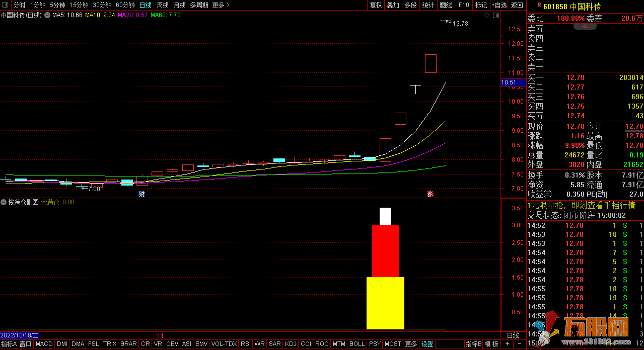Screen dimensions: 644x350
Task: Click the plus zoom button at bottom right
Action: (x=508, y=344)
